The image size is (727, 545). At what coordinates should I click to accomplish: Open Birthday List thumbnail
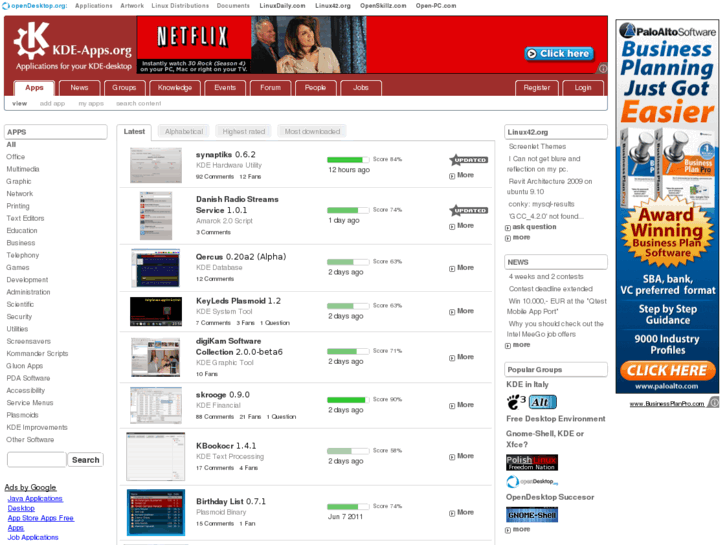(156, 513)
